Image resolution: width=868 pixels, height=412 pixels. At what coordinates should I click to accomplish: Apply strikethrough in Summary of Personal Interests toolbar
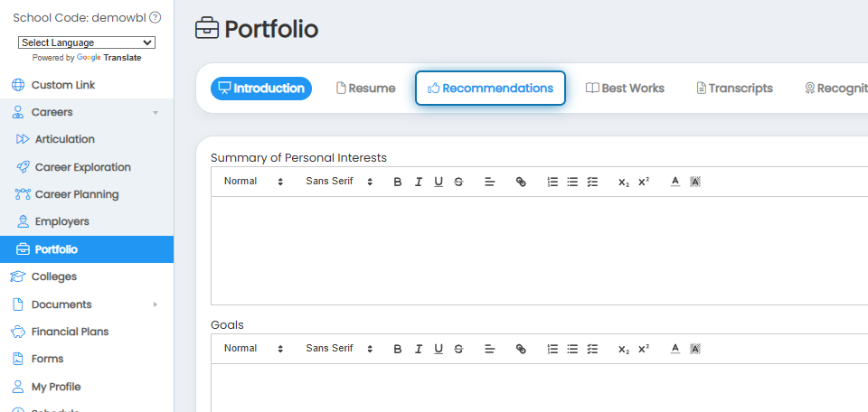coord(458,182)
